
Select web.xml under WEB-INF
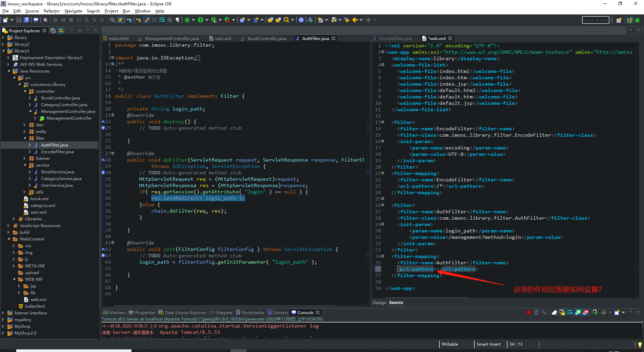pos(38,300)
